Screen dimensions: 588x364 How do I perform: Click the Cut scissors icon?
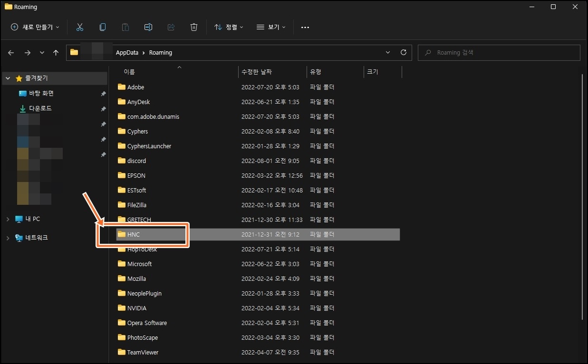(80, 27)
